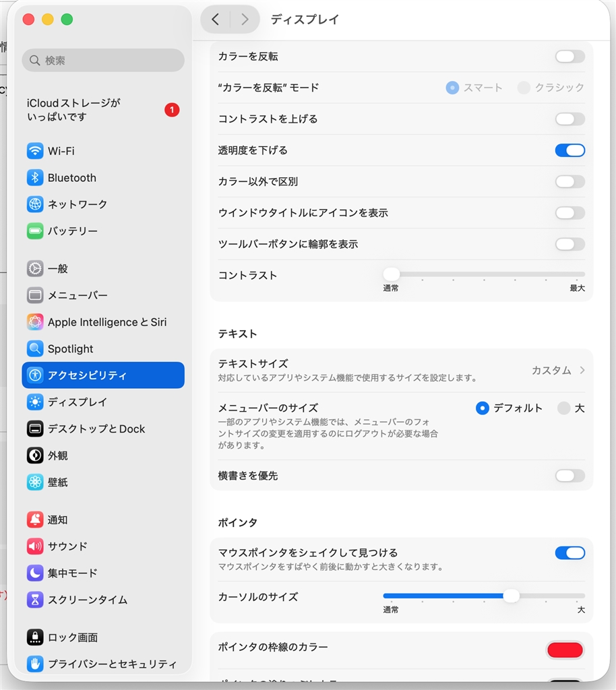Viewport: 616px width, 690px height.
Task: Select the 壁紙 wallpaper icon
Action: tap(35, 482)
